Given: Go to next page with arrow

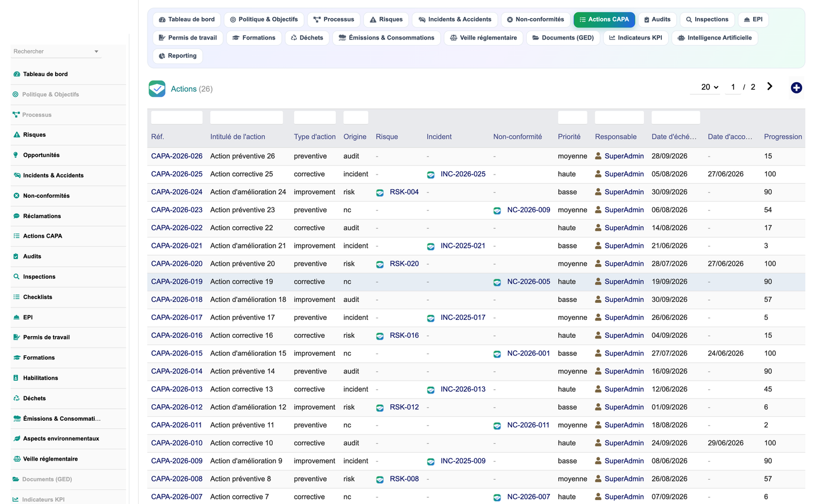Looking at the screenshot, I should [x=769, y=87].
